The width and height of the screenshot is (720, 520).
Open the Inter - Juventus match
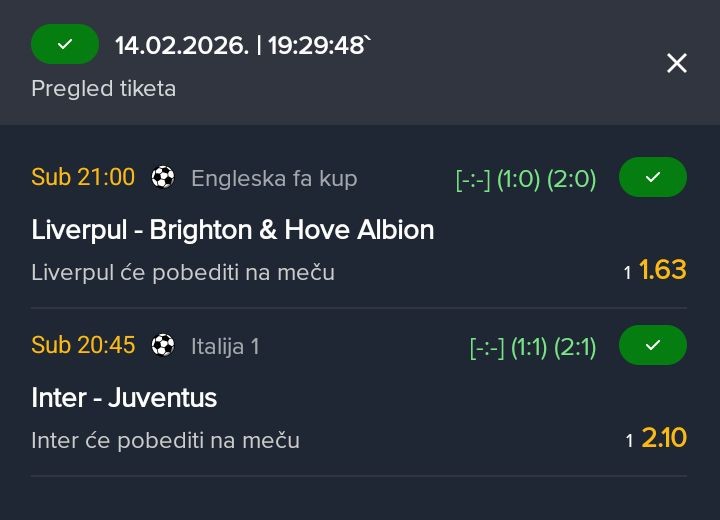pos(124,398)
